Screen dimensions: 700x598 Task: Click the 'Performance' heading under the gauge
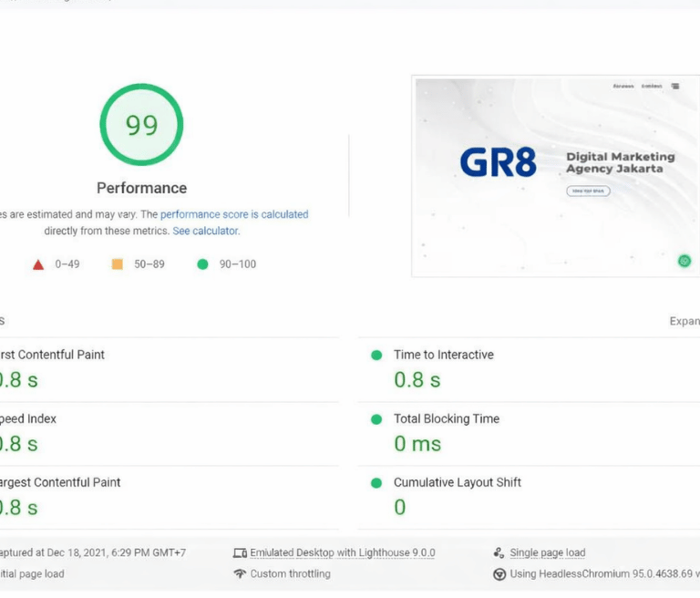tap(142, 188)
